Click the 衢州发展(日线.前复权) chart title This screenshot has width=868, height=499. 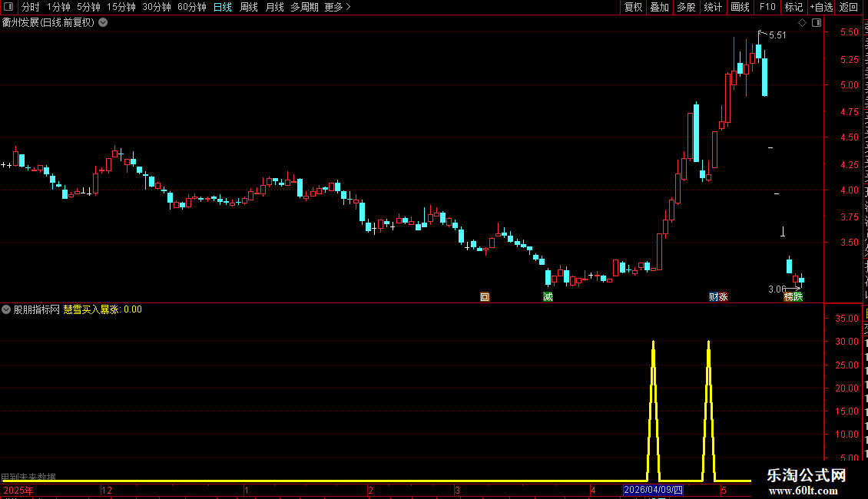coord(48,23)
